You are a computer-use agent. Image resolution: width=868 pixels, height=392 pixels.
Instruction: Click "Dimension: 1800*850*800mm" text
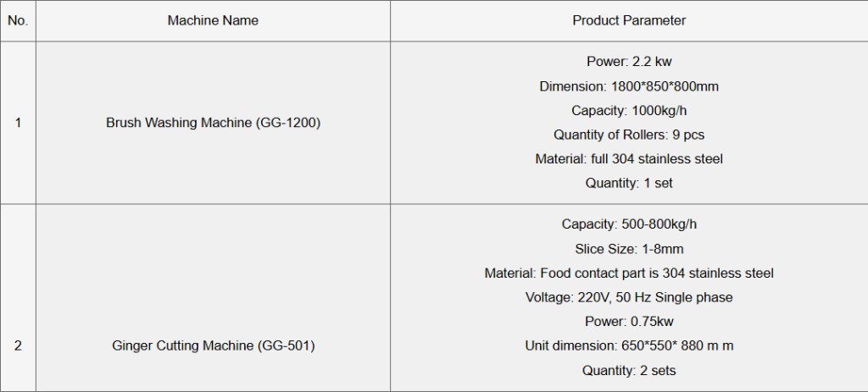coord(629,86)
